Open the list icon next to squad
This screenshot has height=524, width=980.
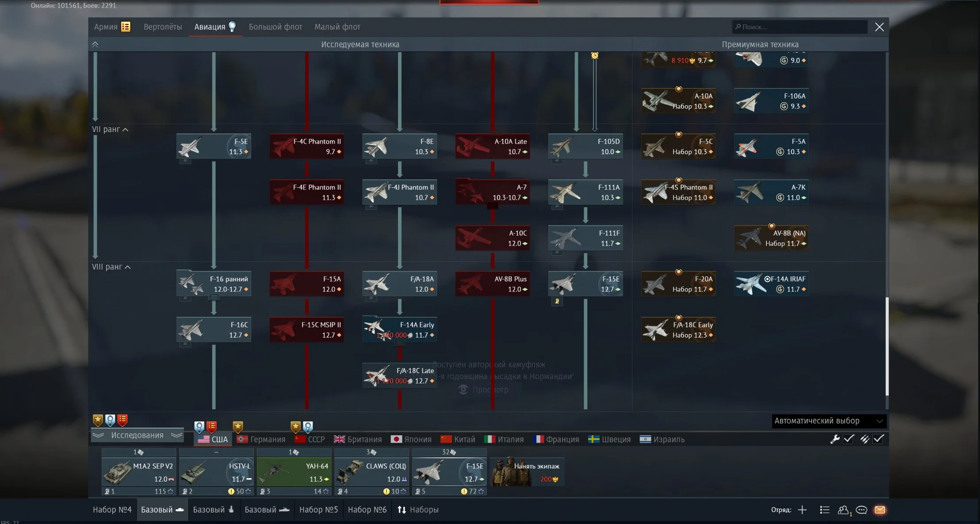click(x=824, y=510)
